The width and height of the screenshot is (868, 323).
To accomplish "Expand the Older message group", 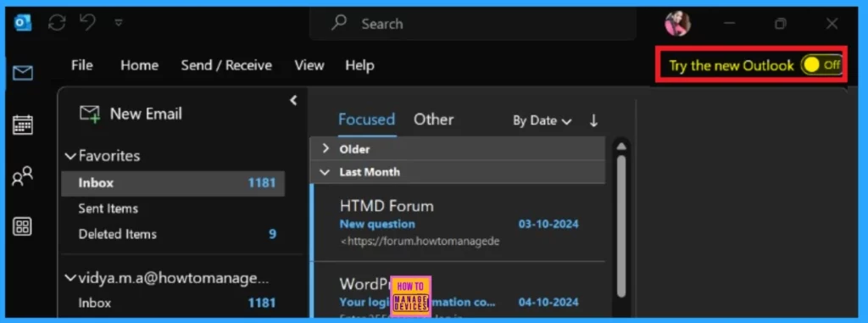I will [325, 148].
